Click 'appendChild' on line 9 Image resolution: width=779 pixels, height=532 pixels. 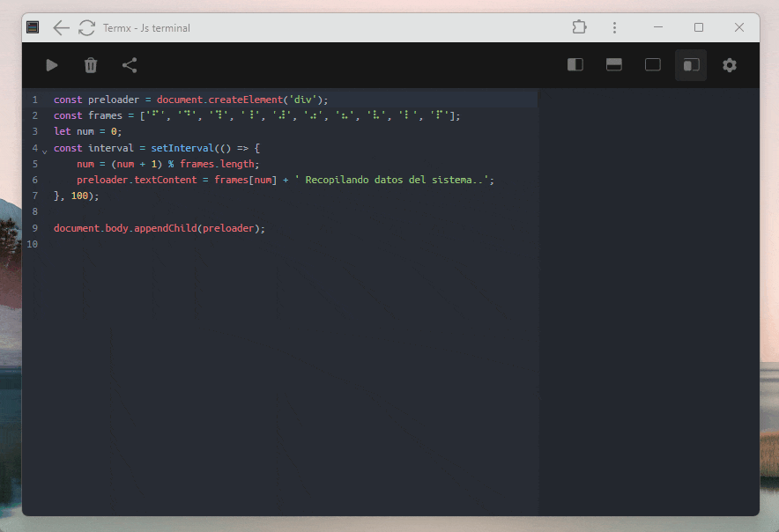[x=166, y=228]
